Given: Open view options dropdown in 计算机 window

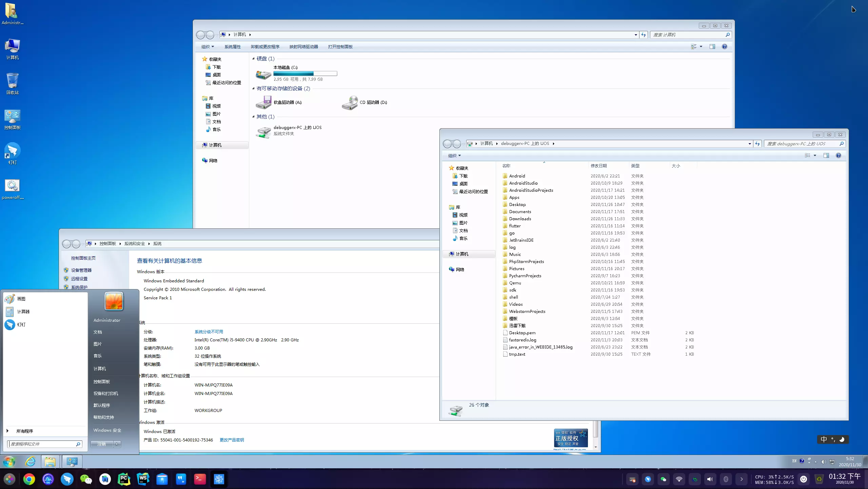Looking at the screenshot, I should pyautogui.click(x=701, y=46).
